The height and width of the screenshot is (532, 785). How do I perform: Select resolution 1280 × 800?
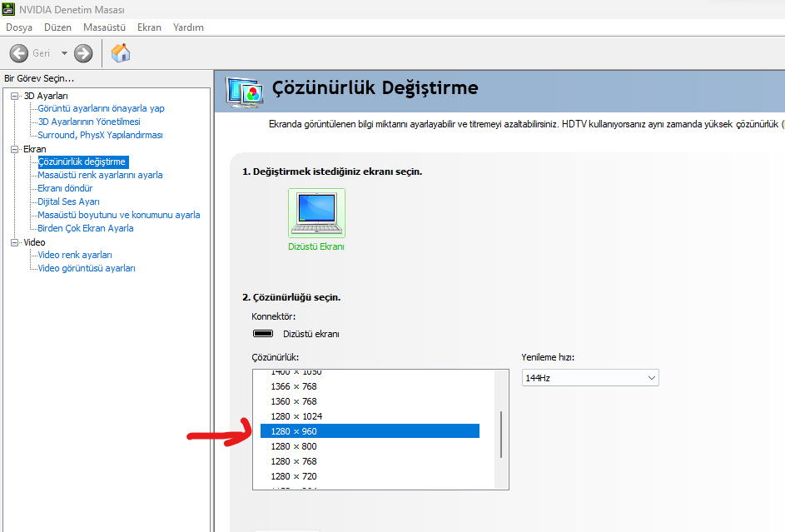[370, 446]
